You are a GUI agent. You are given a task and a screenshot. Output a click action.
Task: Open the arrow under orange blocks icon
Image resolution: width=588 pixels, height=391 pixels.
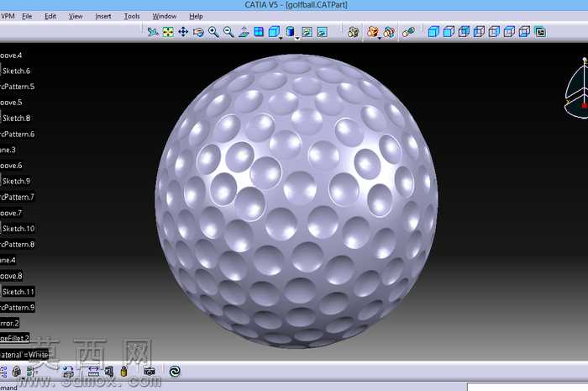pyautogui.click(x=379, y=39)
